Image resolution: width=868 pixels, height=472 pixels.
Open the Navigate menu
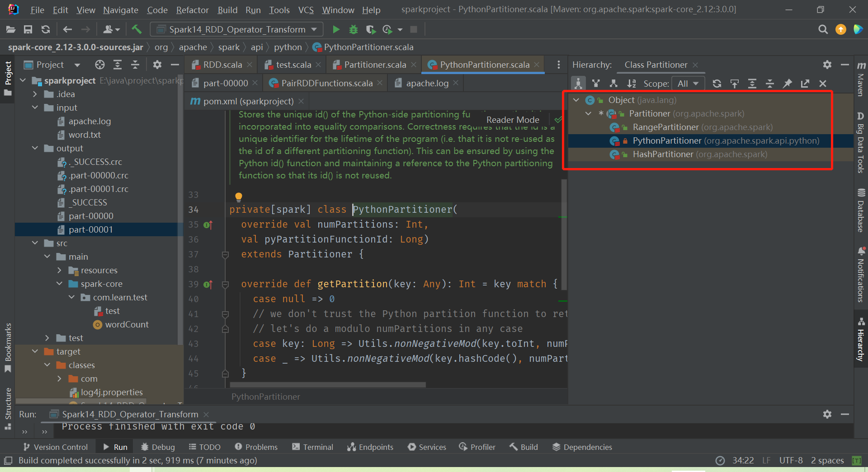(120, 9)
